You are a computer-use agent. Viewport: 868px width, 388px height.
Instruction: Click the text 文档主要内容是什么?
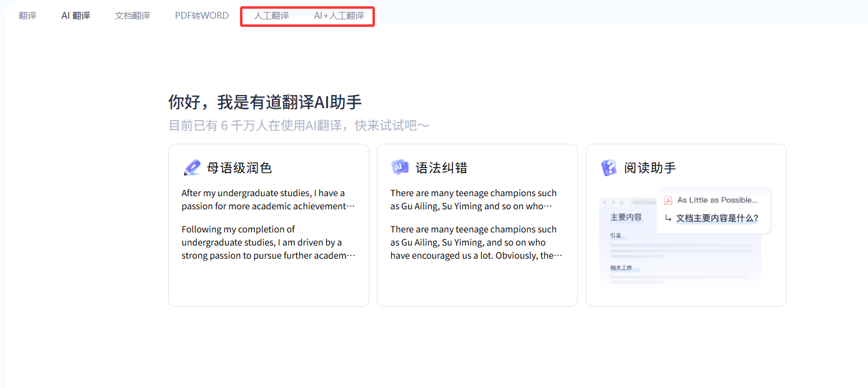[x=717, y=218]
